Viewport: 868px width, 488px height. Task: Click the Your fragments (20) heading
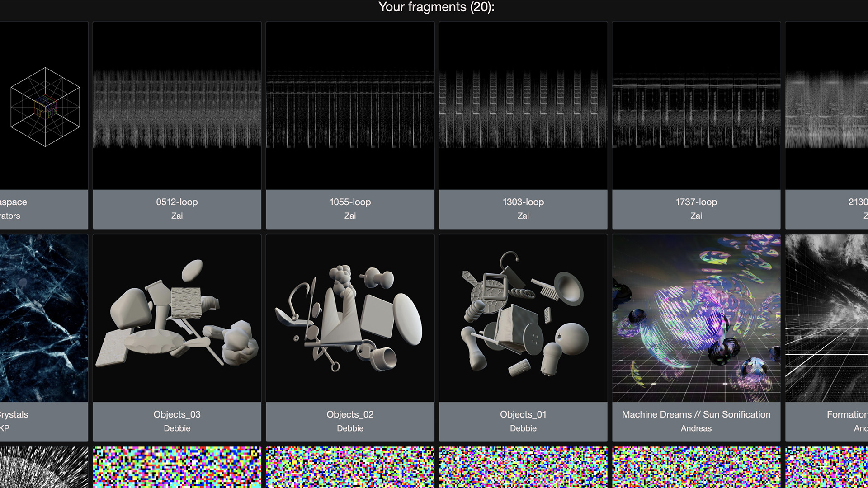point(436,7)
